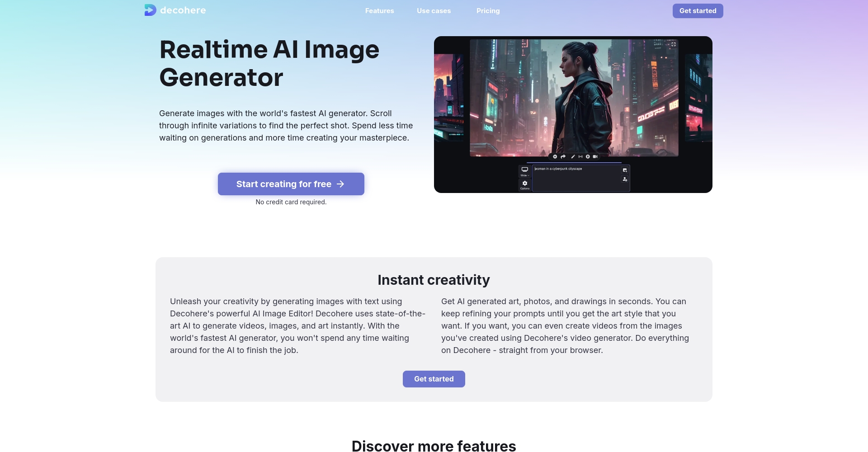Click the share arrow icon in preview toolbar
The height and width of the screenshot is (452, 868).
(563, 157)
